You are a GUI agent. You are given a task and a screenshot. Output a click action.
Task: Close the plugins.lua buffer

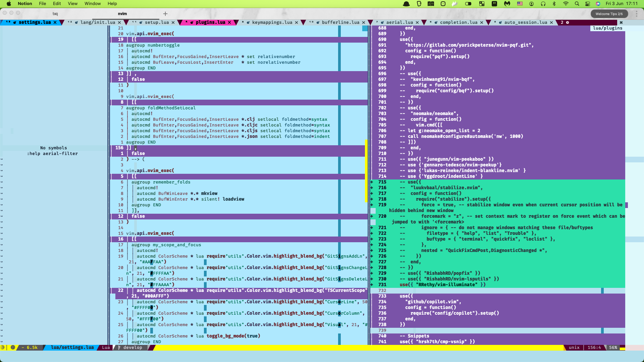(229, 22)
